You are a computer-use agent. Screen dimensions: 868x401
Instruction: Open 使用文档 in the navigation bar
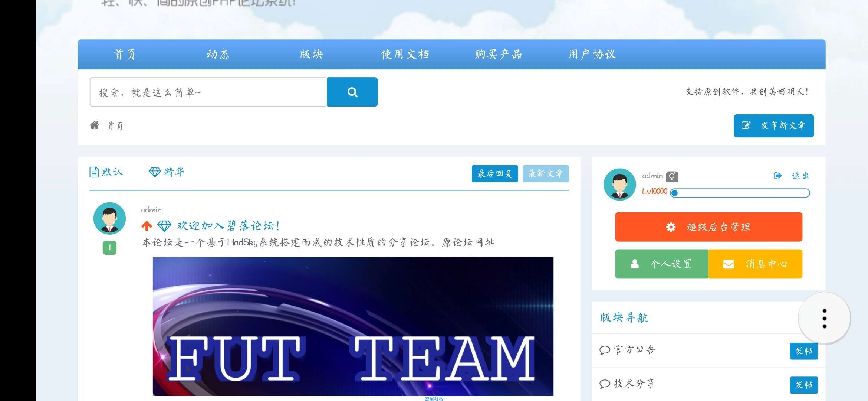(x=405, y=55)
